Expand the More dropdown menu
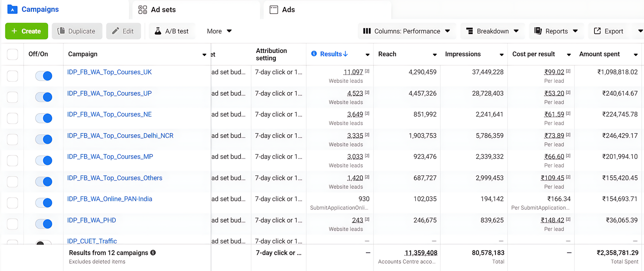The width and height of the screenshot is (644, 271). pos(219,31)
